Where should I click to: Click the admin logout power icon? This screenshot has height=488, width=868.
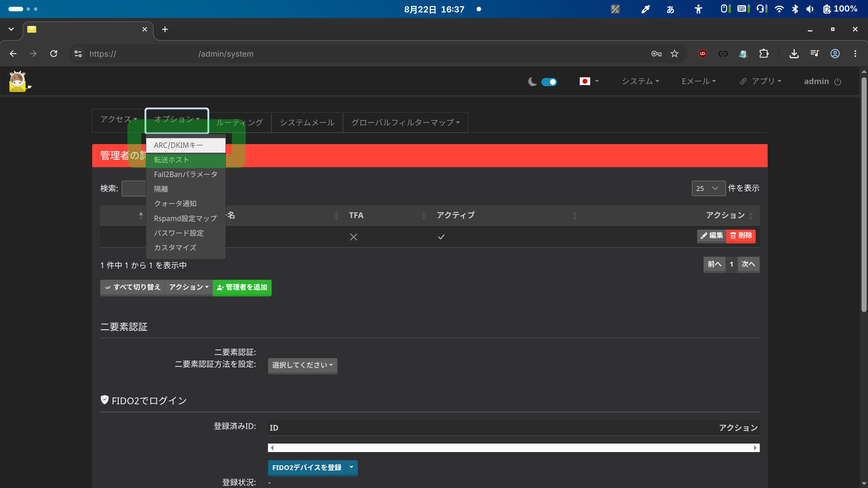(837, 82)
